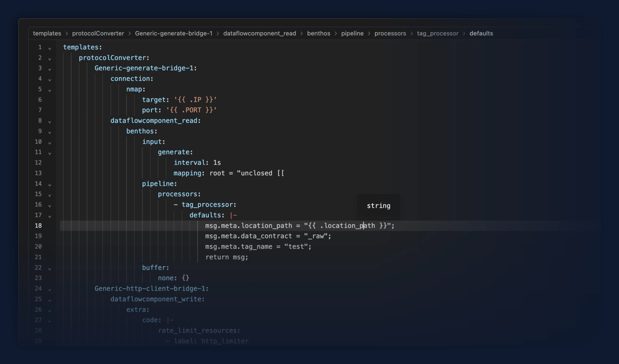
Task: Collapse dataflowcomponent_read fold arrow on line 8
Action: pyautogui.click(x=50, y=122)
